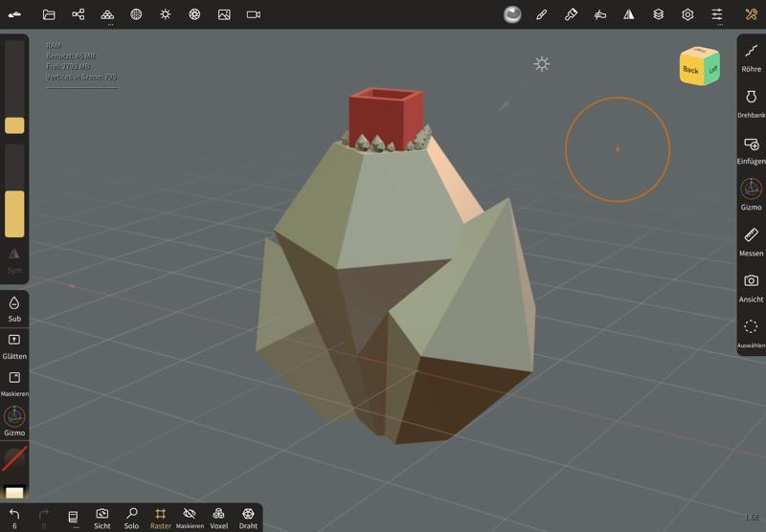
Task: Open the Symmetry triangle menu in top bar
Action: [x=629, y=14]
